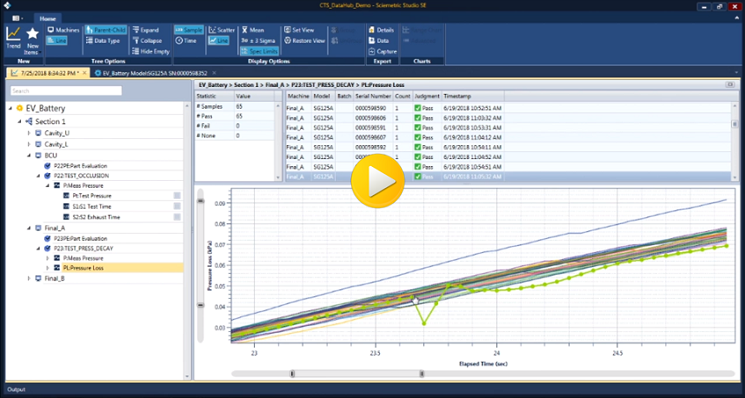Sort by Serial Number column header
Viewport: 745px width, 398px height.
[373, 96]
